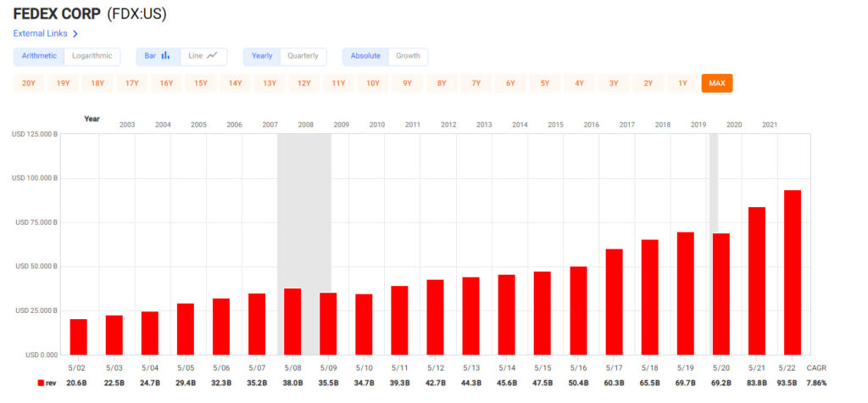Viewport: 868px width, 403px height.
Task: Click the 5/17 revenue bar
Action: (615, 301)
